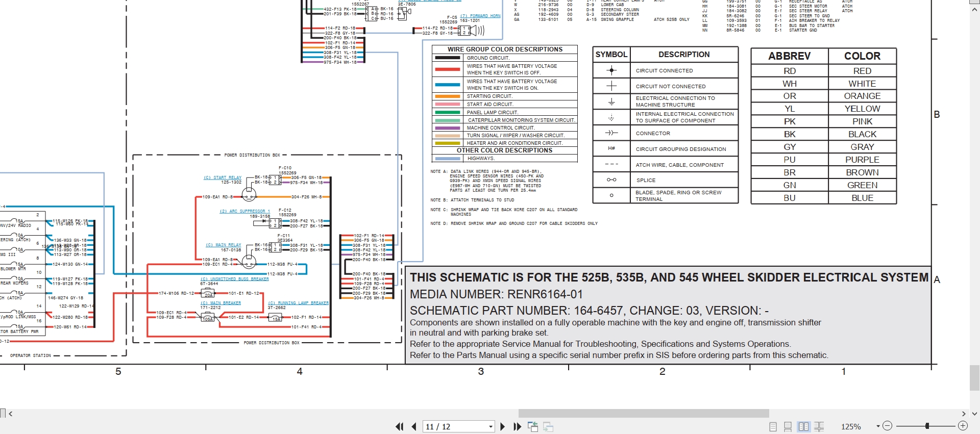
Task: Click the CIRCUIT NOT CONNECTED symbol
Action: click(611, 86)
